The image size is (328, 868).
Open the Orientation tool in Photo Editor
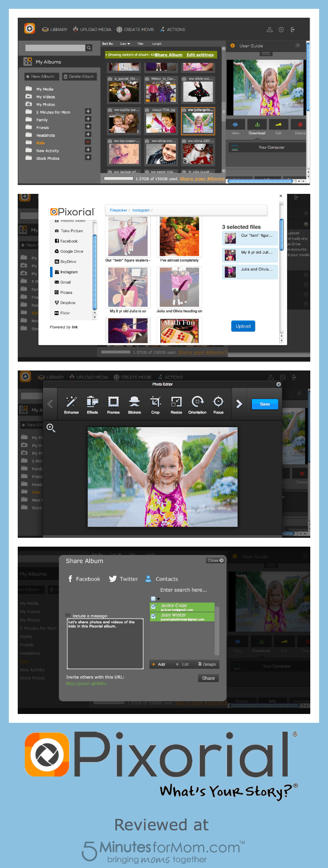[x=197, y=405]
